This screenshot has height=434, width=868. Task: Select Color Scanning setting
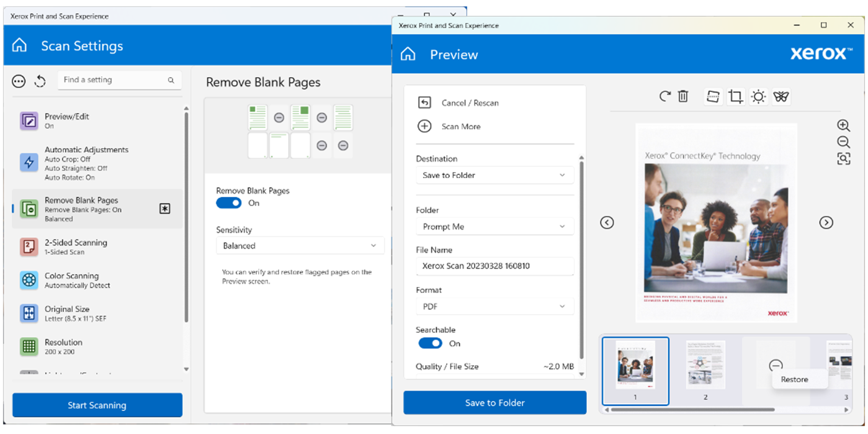(97, 280)
